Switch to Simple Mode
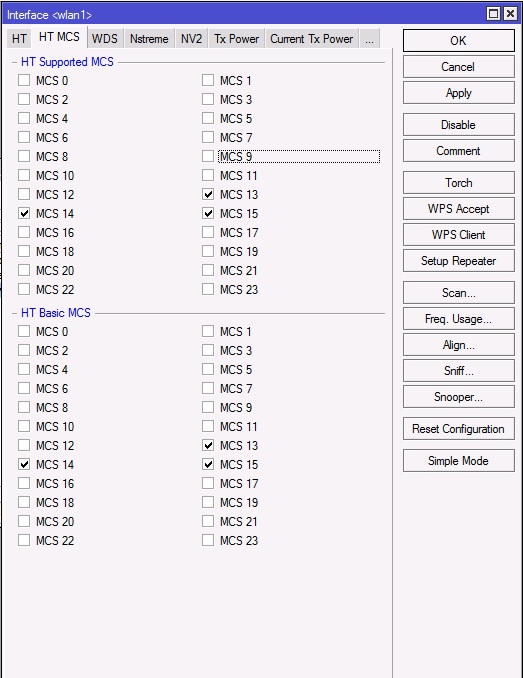 click(x=459, y=461)
